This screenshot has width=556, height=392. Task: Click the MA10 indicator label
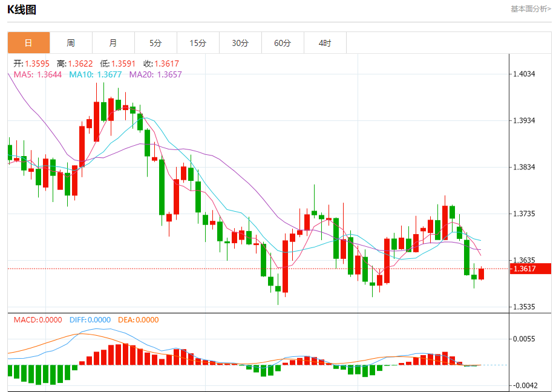point(96,74)
